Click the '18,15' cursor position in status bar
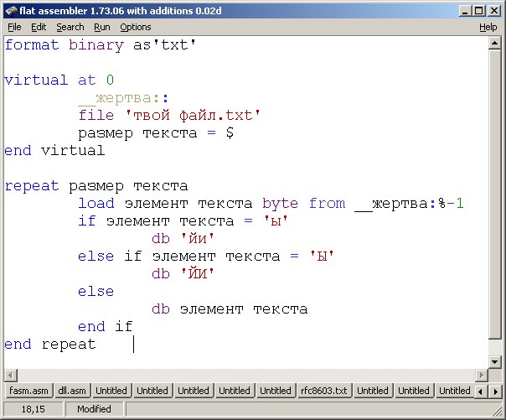The width and height of the screenshot is (506, 420). (34, 409)
